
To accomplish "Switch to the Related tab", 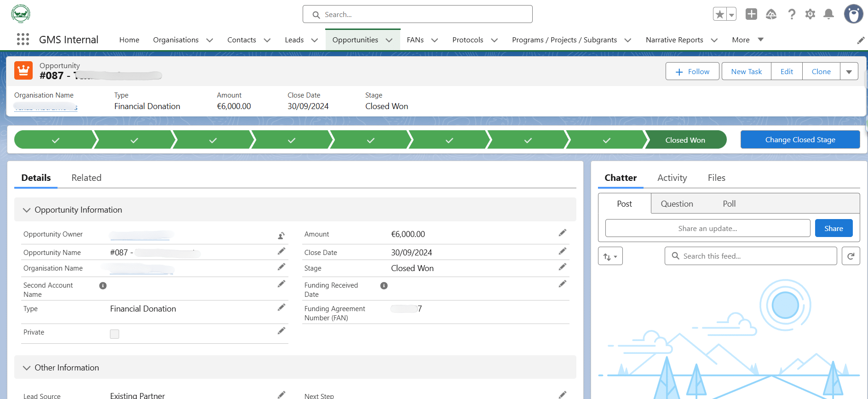I will [86, 178].
